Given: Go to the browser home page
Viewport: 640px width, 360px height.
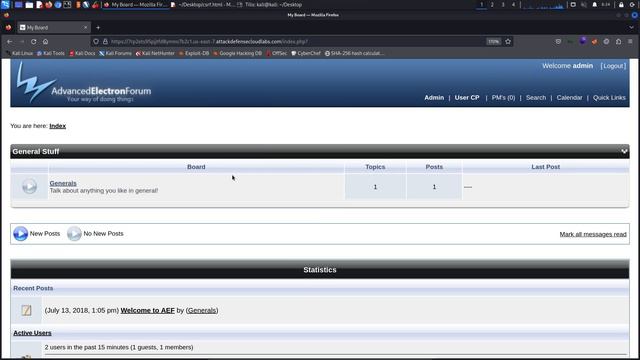Looking at the screenshot, I should coord(45,41).
